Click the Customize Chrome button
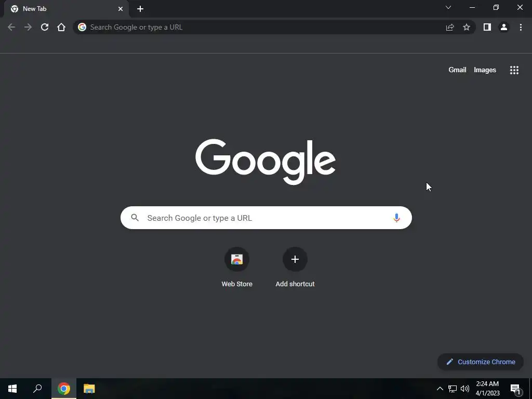This screenshot has width=532, height=399. click(x=481, y=362)
